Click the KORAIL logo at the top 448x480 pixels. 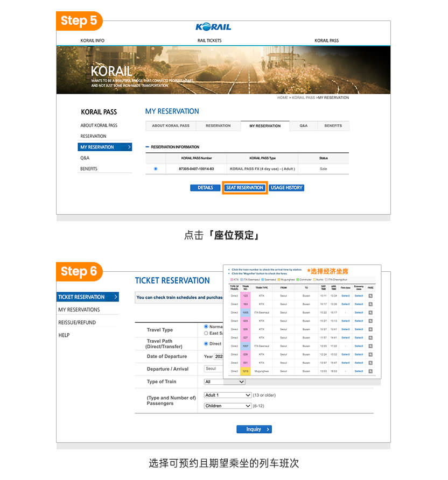pyautogui.click(x=213, y=27)
